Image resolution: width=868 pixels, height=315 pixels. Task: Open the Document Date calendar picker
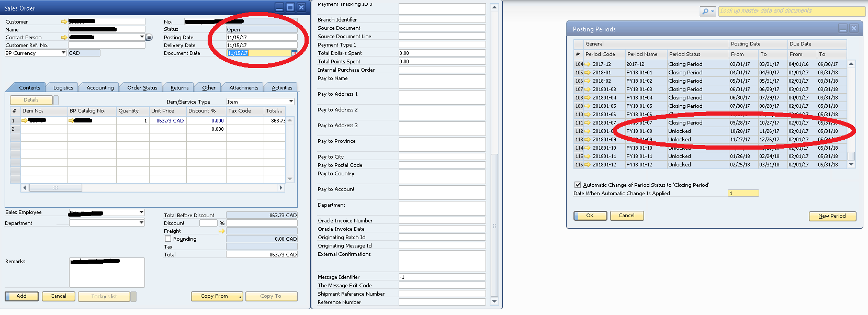point(294,53)
